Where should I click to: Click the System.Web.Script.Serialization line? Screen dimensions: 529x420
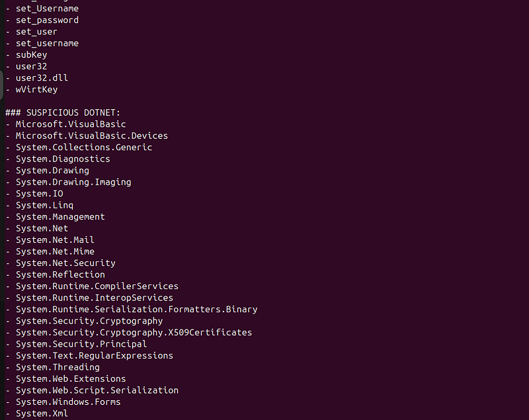coord(97,390)
